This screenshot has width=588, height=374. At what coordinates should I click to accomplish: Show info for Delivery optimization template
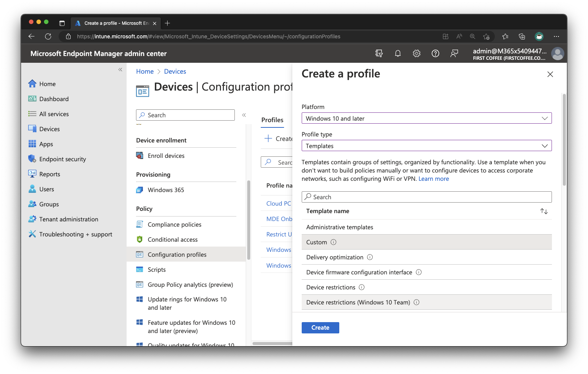click(370, 257)
